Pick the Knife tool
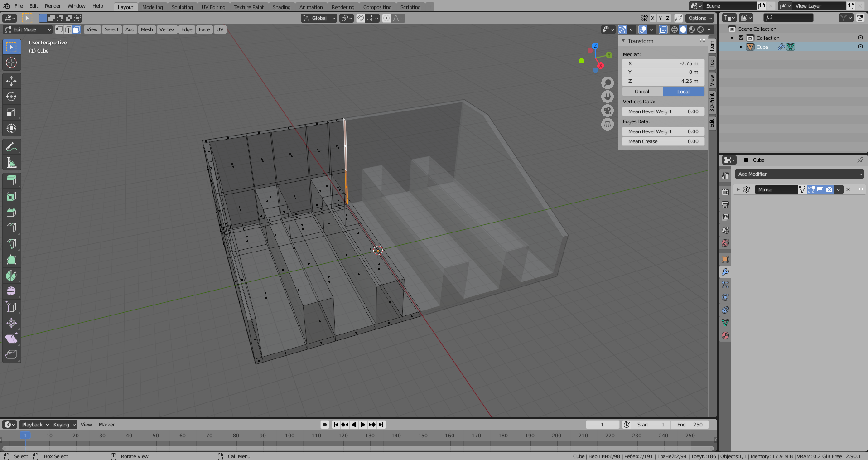 (x=11, y=244)
